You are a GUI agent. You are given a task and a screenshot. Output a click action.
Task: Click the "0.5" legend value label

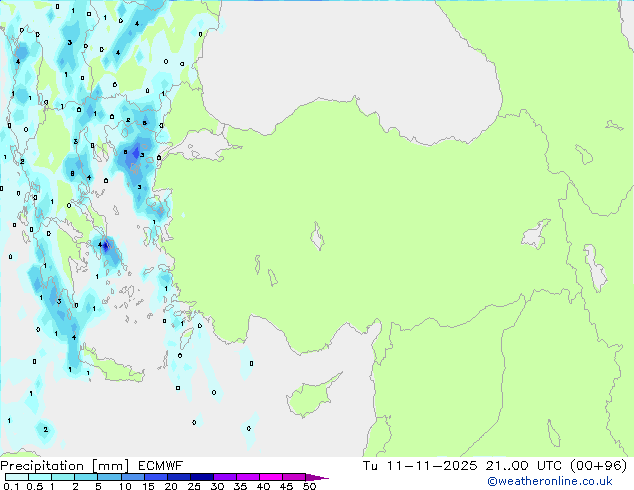[34, 486]
